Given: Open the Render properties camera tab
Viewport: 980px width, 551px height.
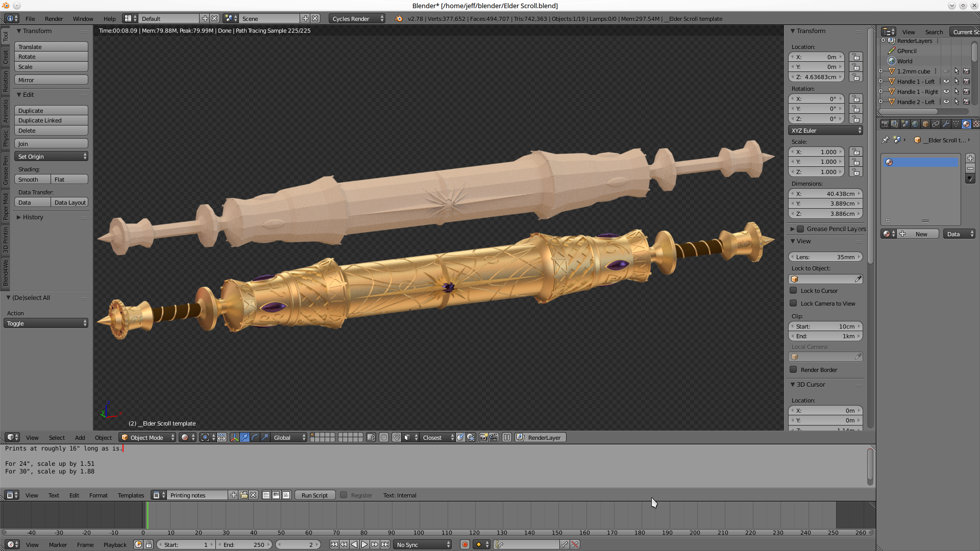Looking at the screenshot, I should (885, 124).
